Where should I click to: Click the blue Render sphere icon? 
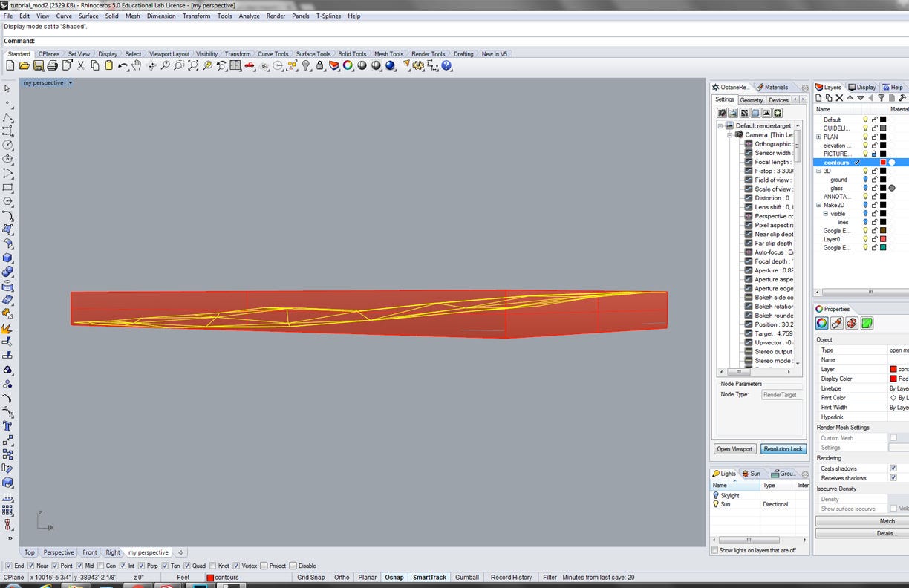click(389, 65)
